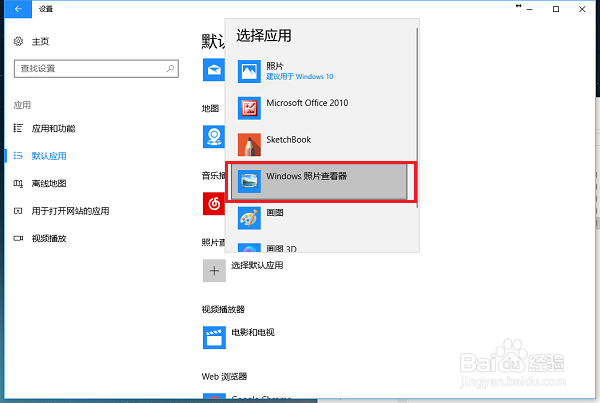Go back with the arrow button
This screenshot has height=403, width=600.
point(18,9)
